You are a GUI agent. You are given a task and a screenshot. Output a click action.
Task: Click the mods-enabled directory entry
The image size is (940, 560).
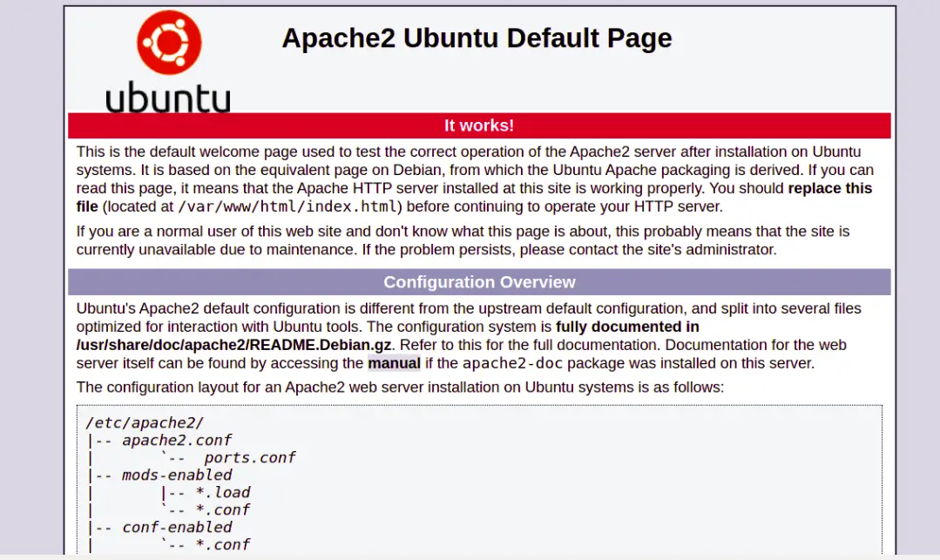(x=175, y=475)
